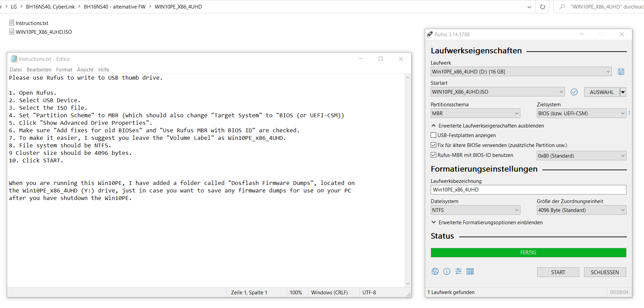Click the Editor vertical scrollbar up arrow
The width and height of the screenshot is (644, 308).
[x=407, y=78]
